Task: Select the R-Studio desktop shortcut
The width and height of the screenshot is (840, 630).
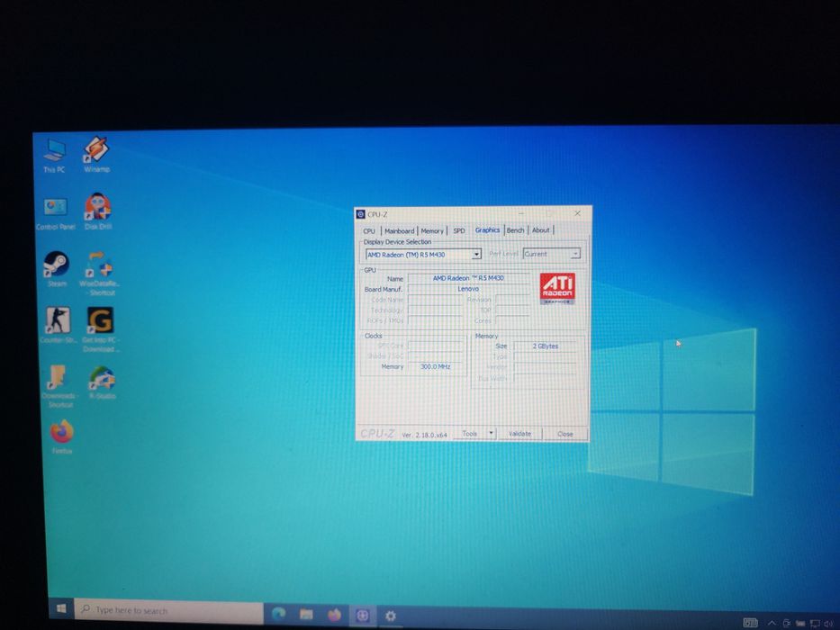Action: pos(103,382)
